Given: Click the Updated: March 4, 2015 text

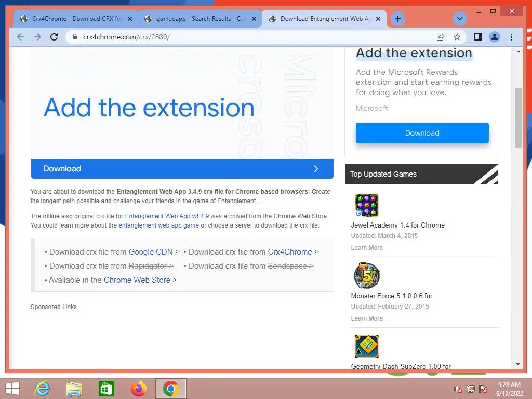Looking at the screenshot, I should (384, 236).
